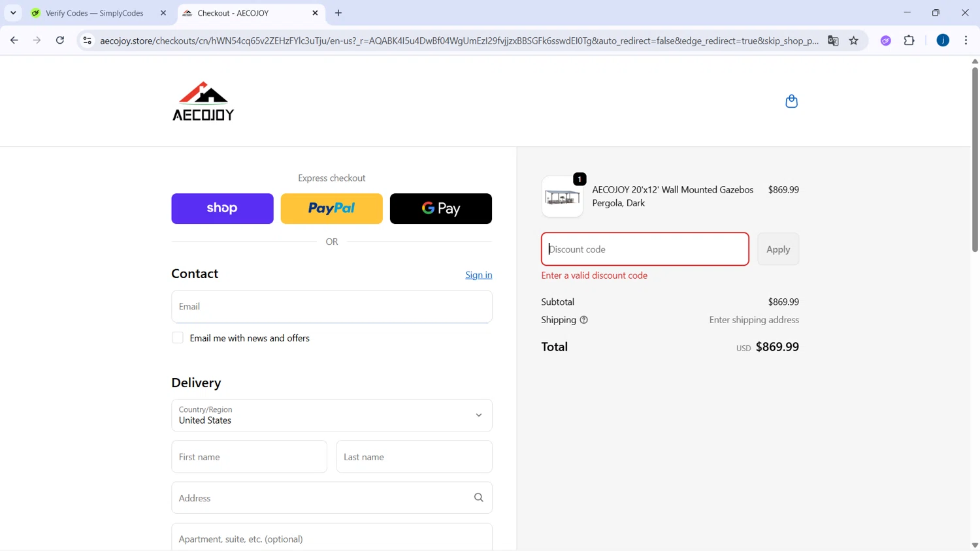Screen dimensions: 980x551
Task: Click the AECOJOY 20'x12' product title
Action: point(673,196)
